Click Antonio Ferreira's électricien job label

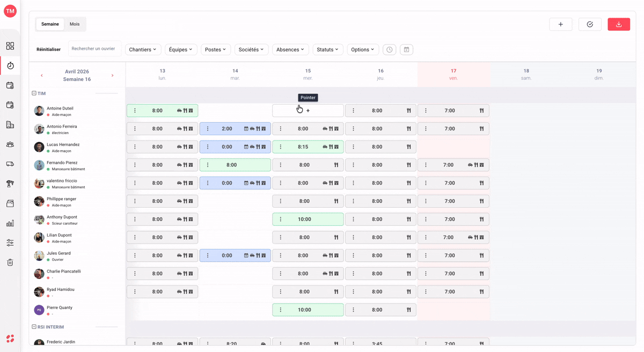(60, 133)
